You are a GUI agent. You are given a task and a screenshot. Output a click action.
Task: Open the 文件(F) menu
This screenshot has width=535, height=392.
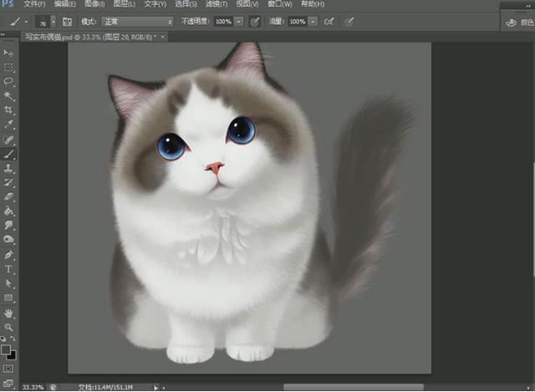click(34, 4)
